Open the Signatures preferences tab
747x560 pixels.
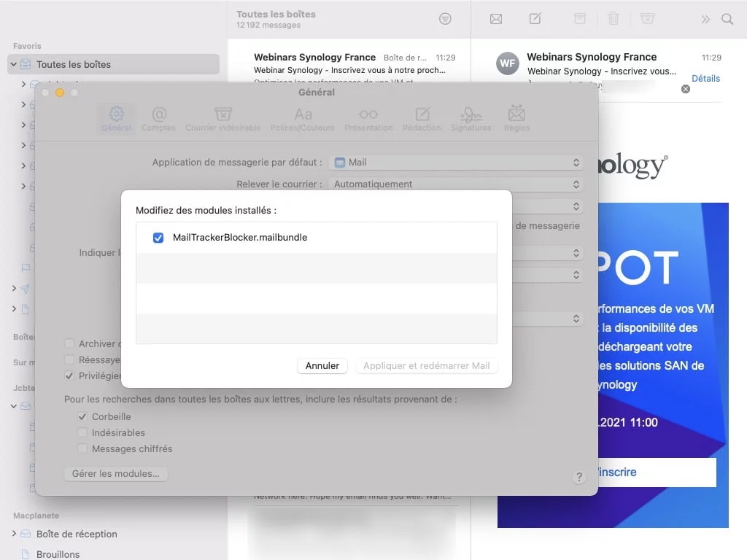471,119
